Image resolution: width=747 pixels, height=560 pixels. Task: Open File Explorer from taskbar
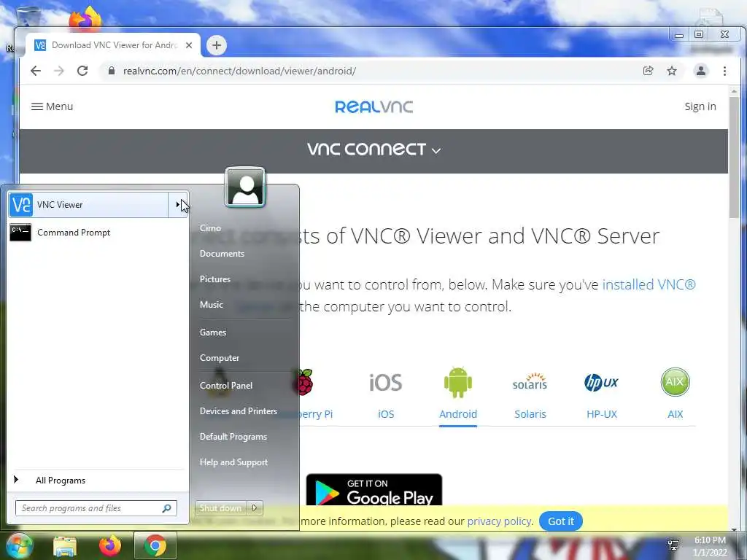point(65,545)
